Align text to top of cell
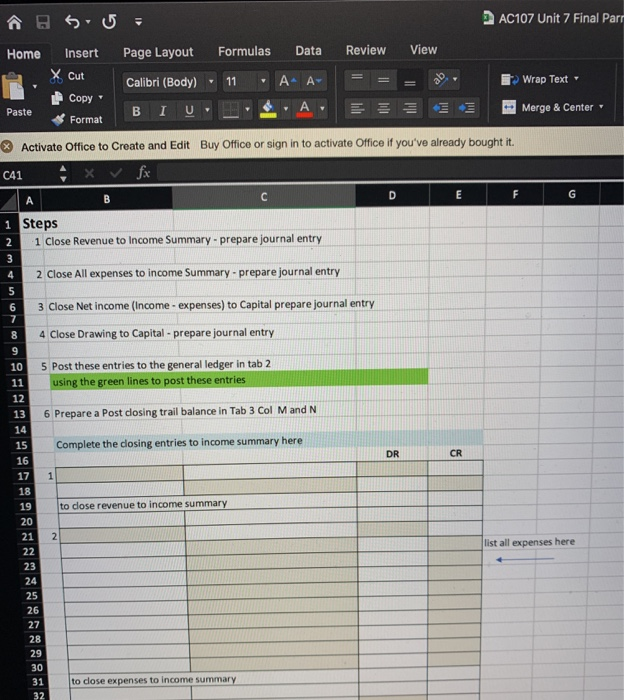The height and width of the screenshot is (700, 624). click(x=357, y=80)
